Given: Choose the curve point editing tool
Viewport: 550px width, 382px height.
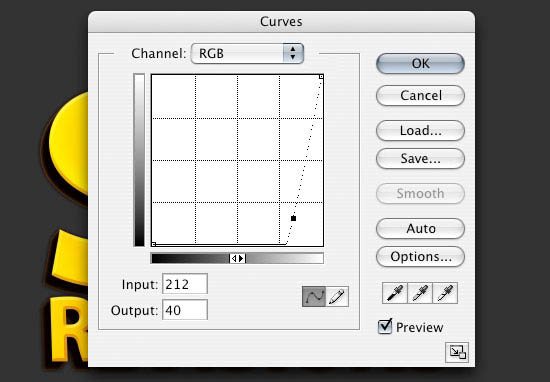Looking at the screenshot, I should pos(314,296).
